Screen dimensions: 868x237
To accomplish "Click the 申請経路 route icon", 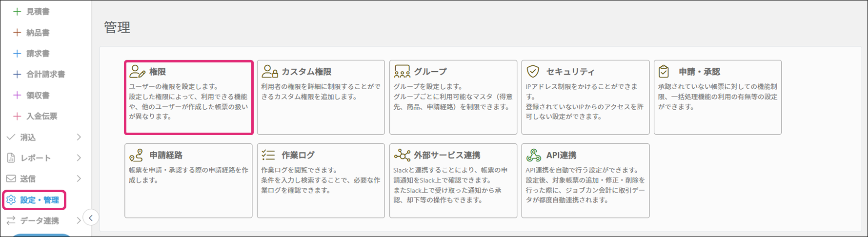I will point(136,155).
